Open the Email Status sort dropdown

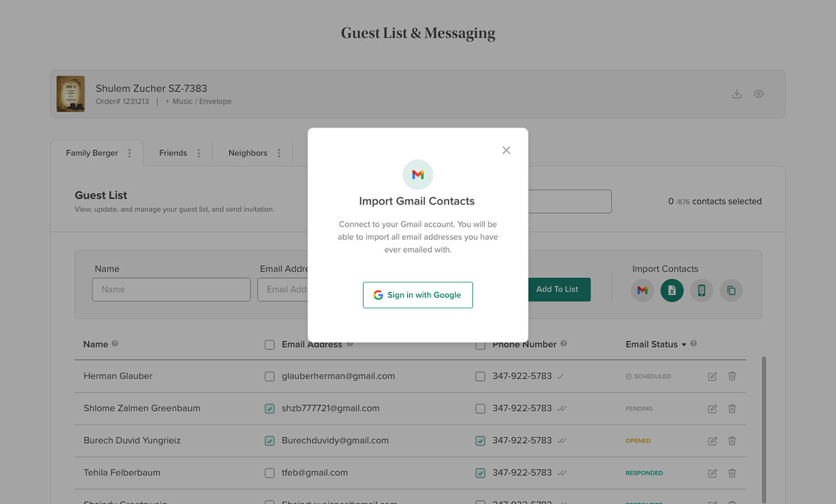tap(684, 345)
